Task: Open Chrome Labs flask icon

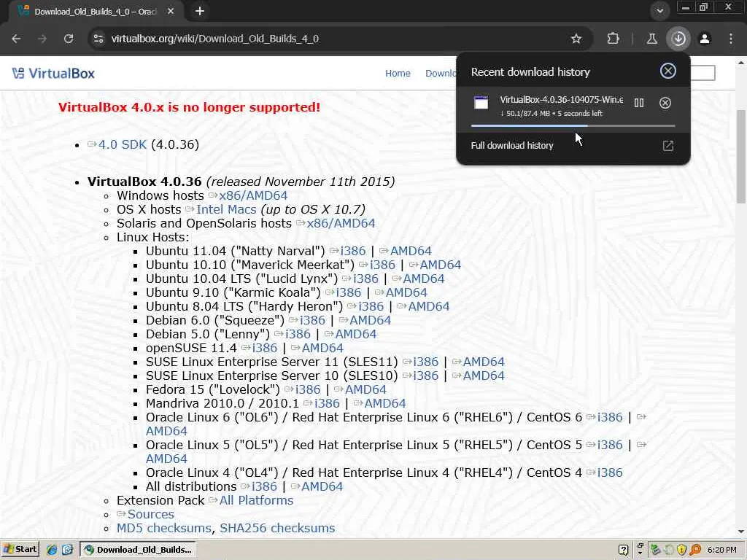Action: click(x=651, y=39)
